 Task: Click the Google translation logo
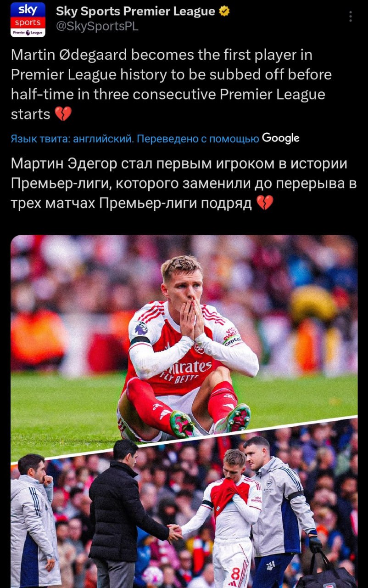coord(280,138)
